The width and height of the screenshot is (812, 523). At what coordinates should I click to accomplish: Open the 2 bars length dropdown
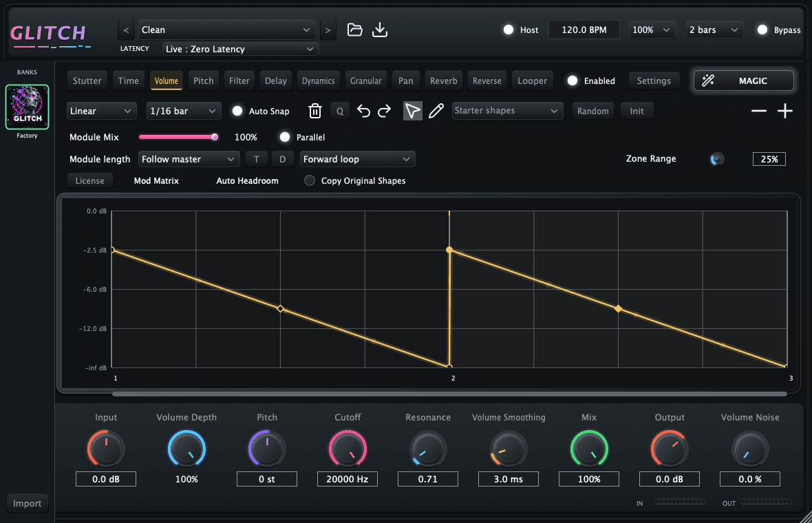[x=714, y=30]
